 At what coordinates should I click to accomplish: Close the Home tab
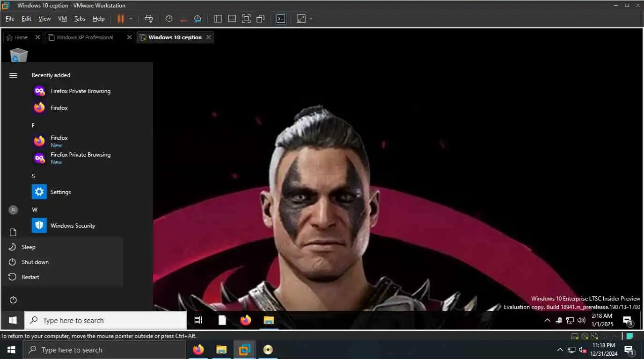37,37
